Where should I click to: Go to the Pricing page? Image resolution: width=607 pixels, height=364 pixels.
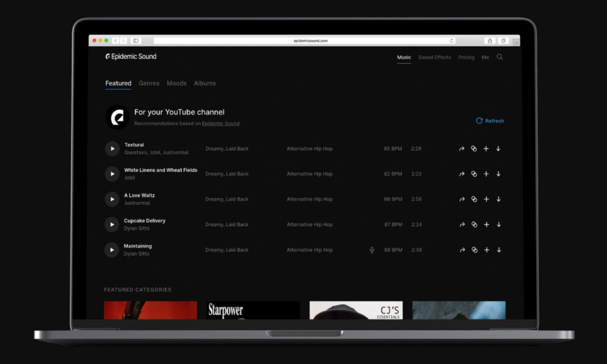[466, 57]
